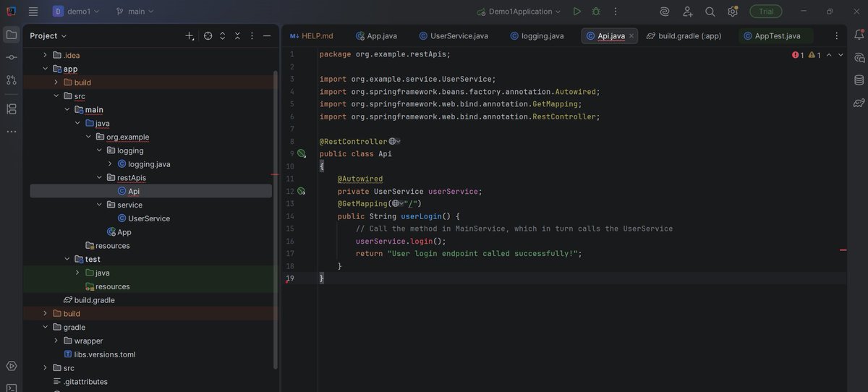Viewport: 868px width, 392px height.
Task: Select App class in project tree
Action: click(x=119, y=232)
